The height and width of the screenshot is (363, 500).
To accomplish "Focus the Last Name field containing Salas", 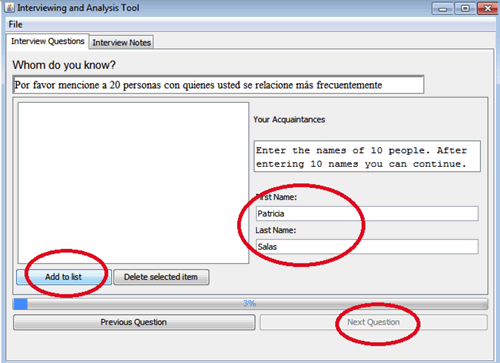I will point(367,247).
